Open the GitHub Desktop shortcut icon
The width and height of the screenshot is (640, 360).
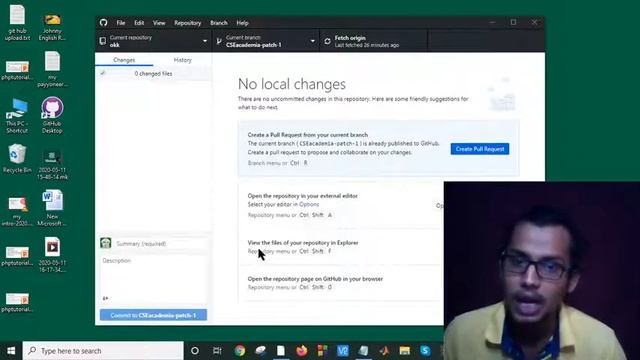(x=52, y=116)
